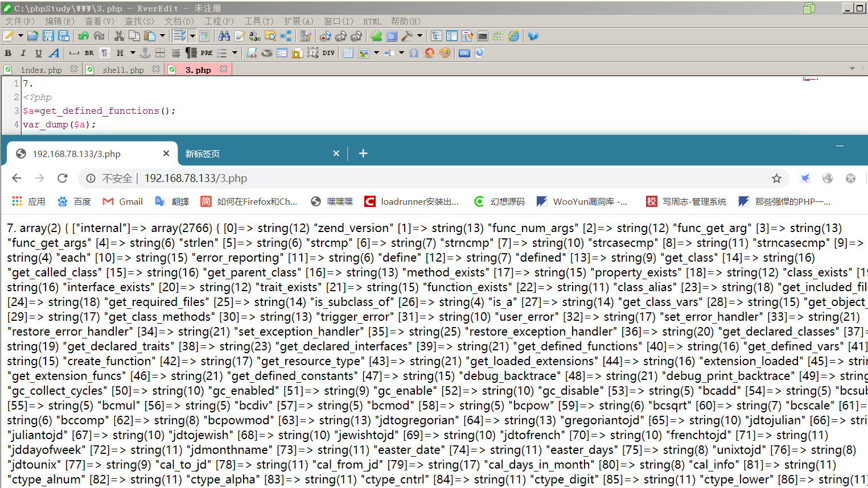Toggle the paragraph mark button
868x488 pixels.
click(x=105, y=53)
